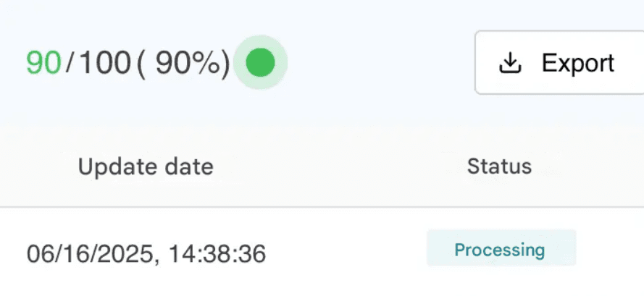
Task: Click empty space between date and Processing badge
Action: (x=347, y=251)
